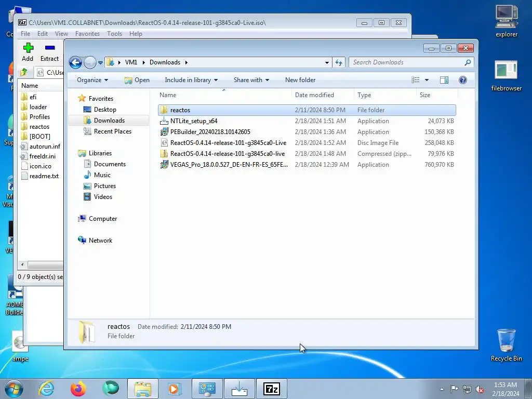The height and width of the screenshot is (399, 532).
Task: Sort by the Name column in Explorer
Action: tap(224, 95)
